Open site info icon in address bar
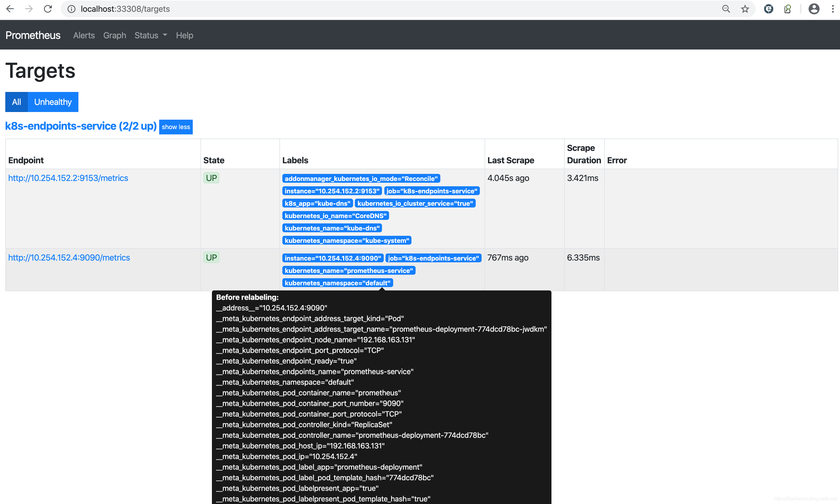 pyautogui.click(x=71, y=9)
